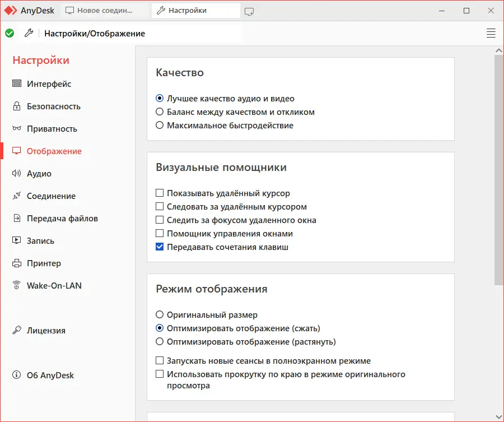504x422 pixels.
Task: Click the Лицензия key icon
Action: [17, 331]
